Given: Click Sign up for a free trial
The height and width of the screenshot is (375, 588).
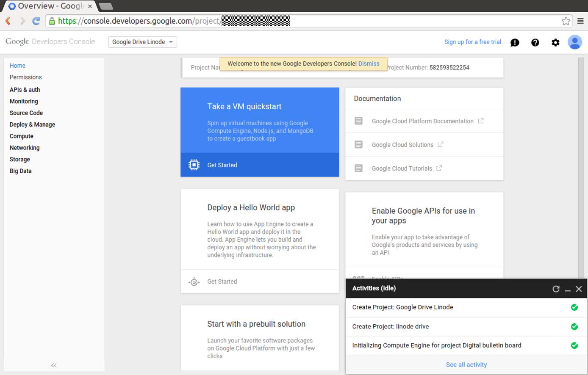Looking at the screenshot, I should [x=473, y=42].
